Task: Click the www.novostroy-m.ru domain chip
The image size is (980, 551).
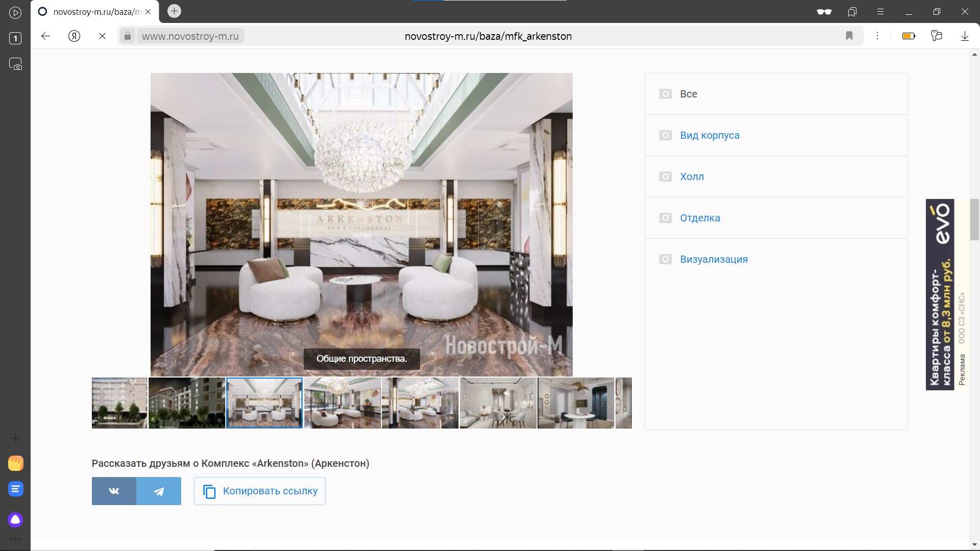Action: tap(190, 36)
